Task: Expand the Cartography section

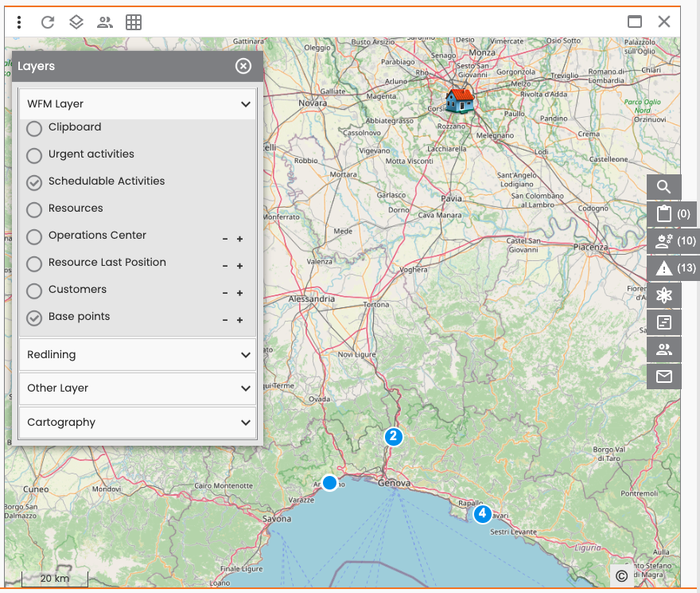Action: point(138,423)
